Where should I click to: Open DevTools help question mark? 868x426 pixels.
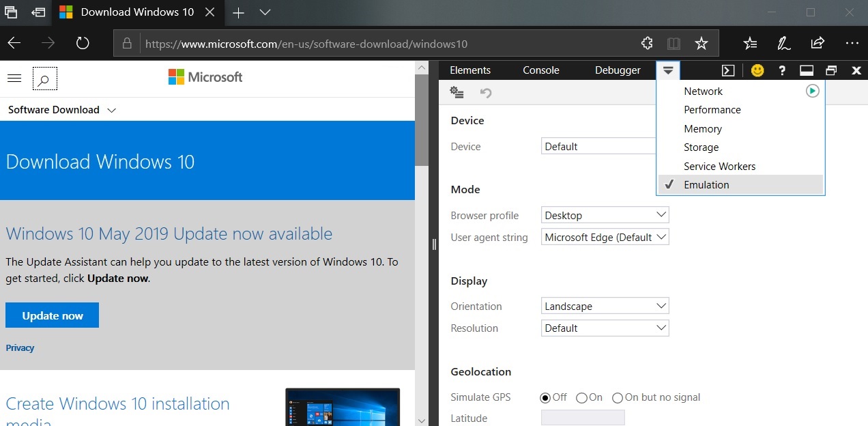pos(782,70)
